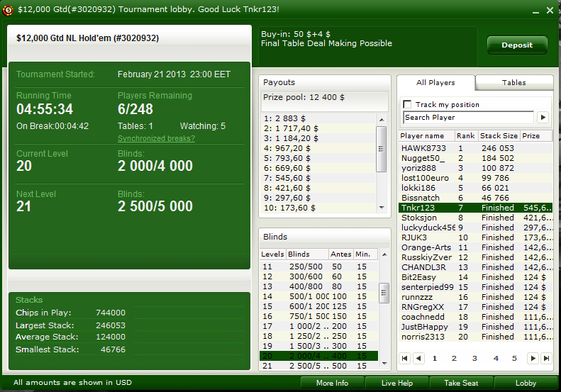Enable Track my position checkbox

point(407,104)
